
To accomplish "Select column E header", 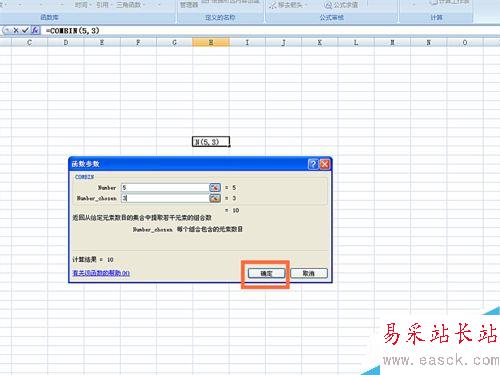I will point(102,42).
